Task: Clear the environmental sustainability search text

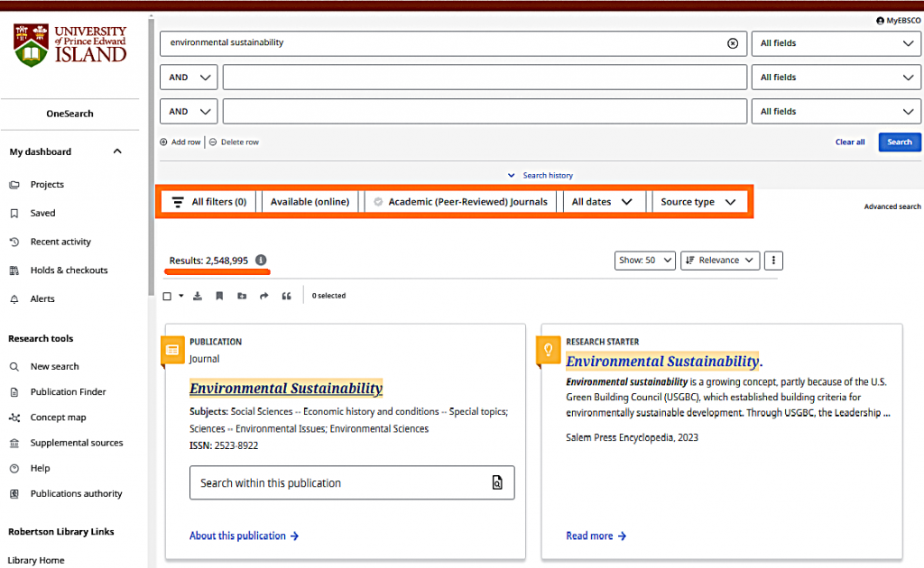Action: [733, 43]
